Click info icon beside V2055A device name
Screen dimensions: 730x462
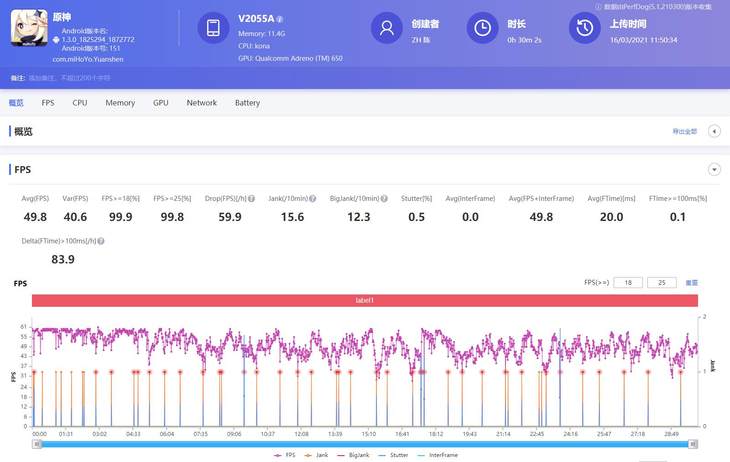point(280,19)
